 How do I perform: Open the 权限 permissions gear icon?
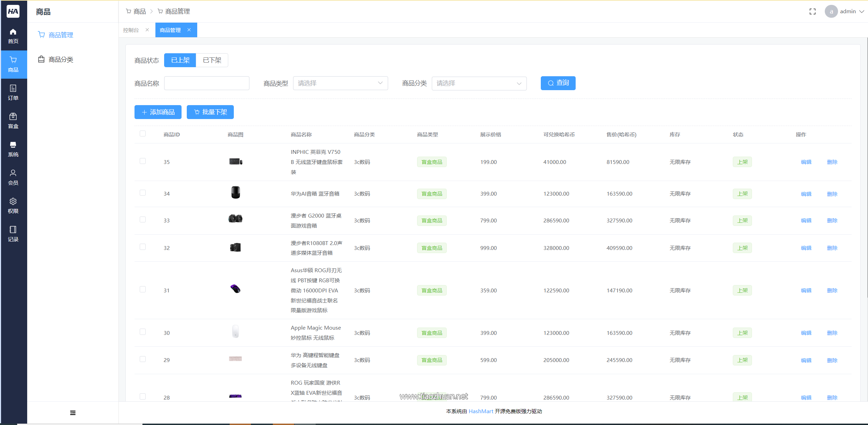coord(13,205)
